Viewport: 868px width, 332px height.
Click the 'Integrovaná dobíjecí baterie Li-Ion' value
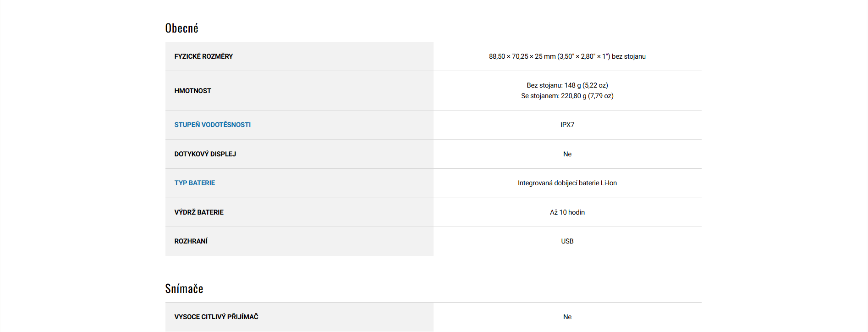(x=567, y=183)
